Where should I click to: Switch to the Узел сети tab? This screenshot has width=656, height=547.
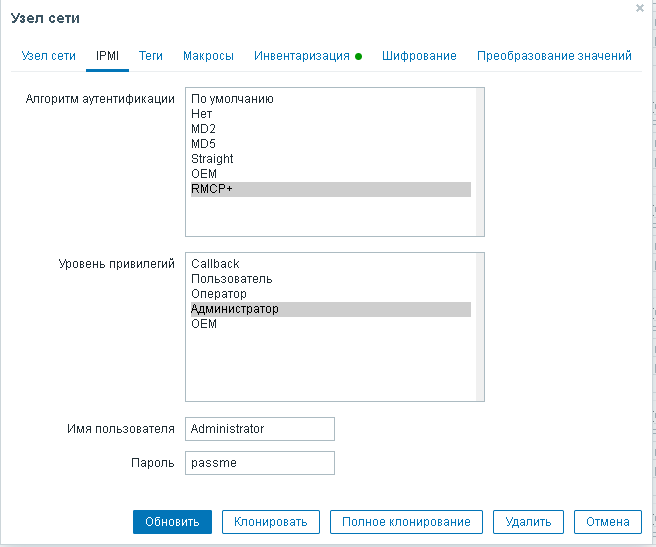pyautogui.click(x=49, y=56)
